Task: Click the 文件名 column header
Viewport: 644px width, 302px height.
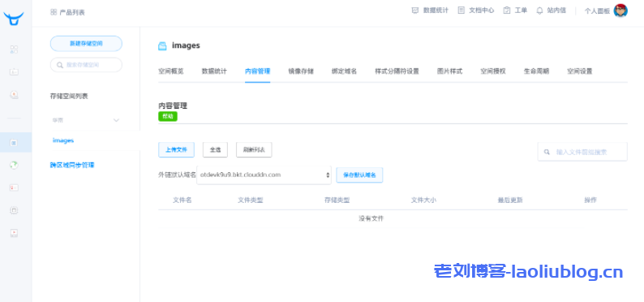Action: [182, 200]
